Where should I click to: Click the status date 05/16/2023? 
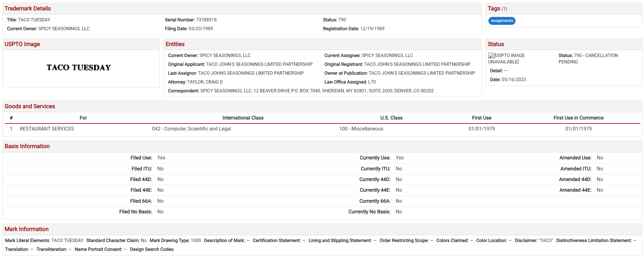click(514, 80)
